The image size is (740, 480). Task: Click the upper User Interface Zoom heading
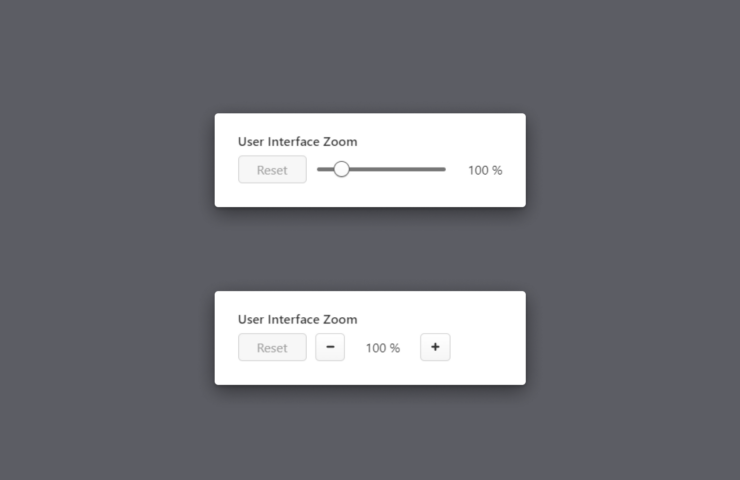coord(297,142)
